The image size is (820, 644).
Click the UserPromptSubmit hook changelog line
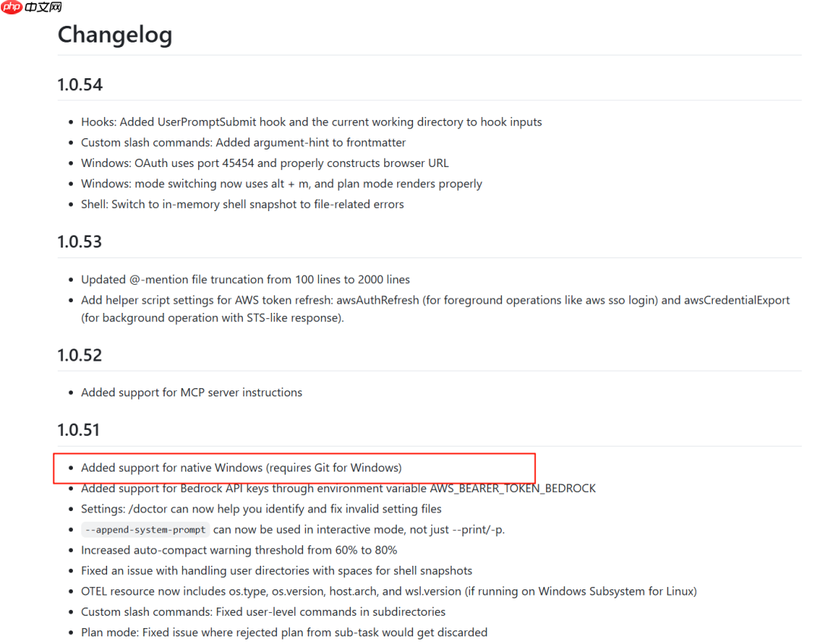311,122
